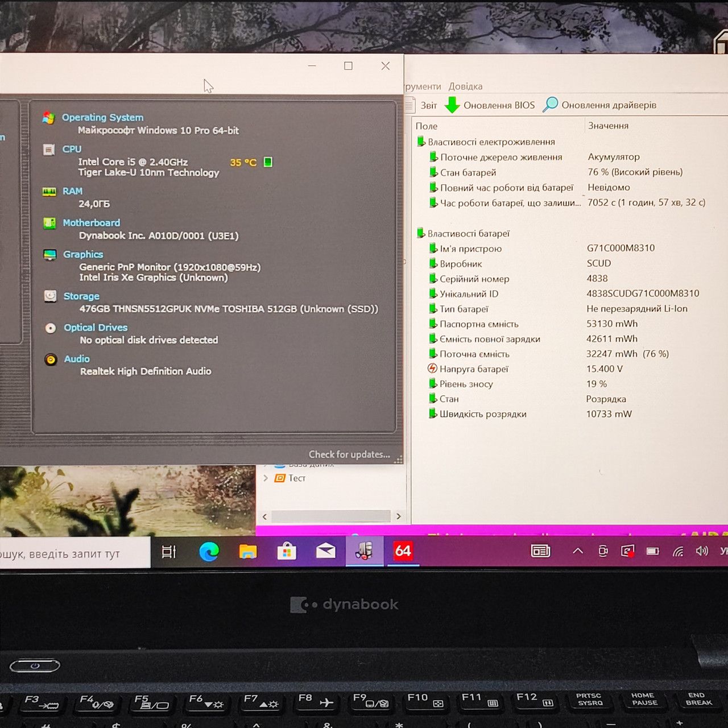Open the Graphics section icon
Screen dimensions: 728x728
tap(50, 254)
